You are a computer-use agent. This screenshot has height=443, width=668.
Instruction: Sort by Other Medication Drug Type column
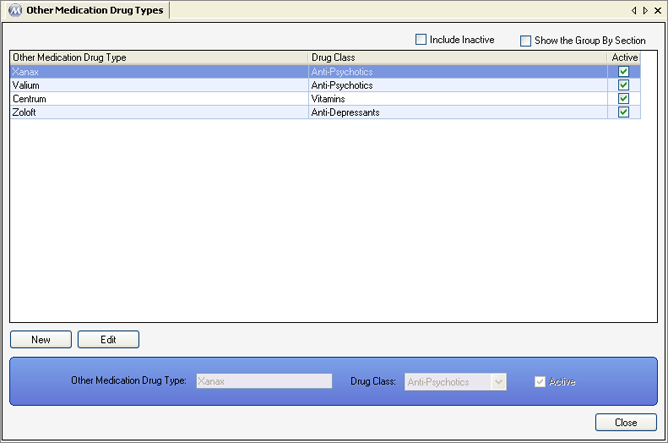(x=159, y=58)
